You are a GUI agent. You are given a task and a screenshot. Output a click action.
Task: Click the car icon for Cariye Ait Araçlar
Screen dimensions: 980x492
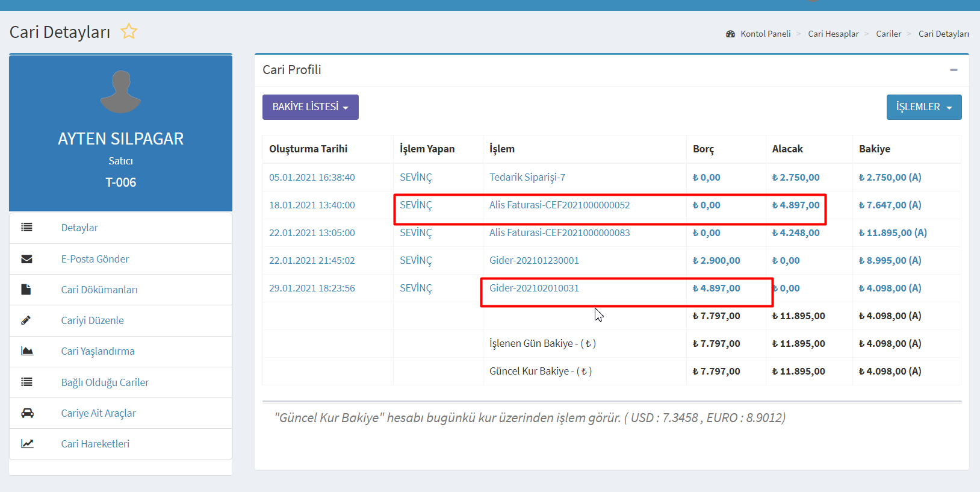tap(27, 413)
